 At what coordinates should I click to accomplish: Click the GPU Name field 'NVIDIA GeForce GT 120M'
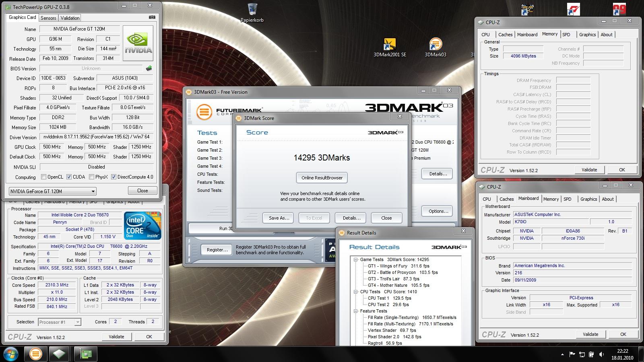(x=79, y=29)
